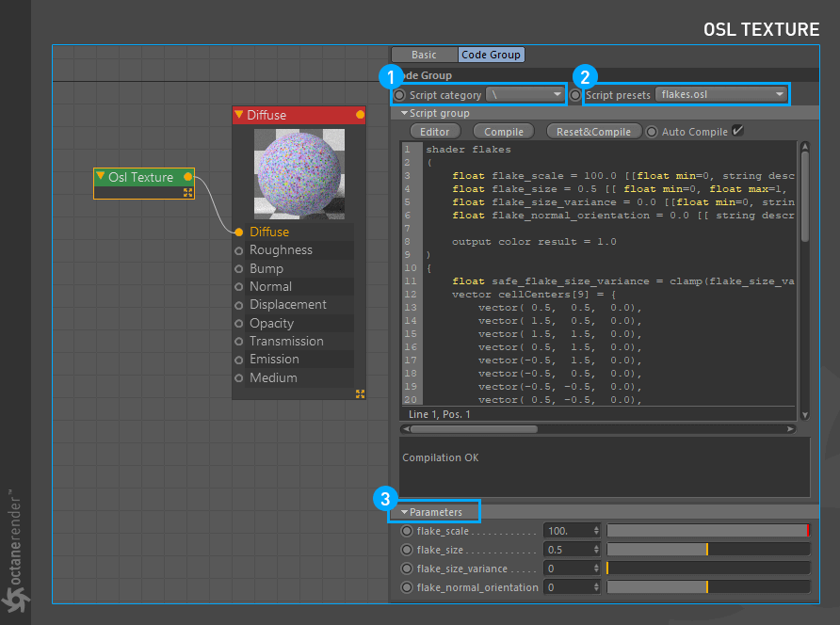Screen dimensions: 840x625
Task: Click the Reset&Compile button
Action: click(593, 132)
